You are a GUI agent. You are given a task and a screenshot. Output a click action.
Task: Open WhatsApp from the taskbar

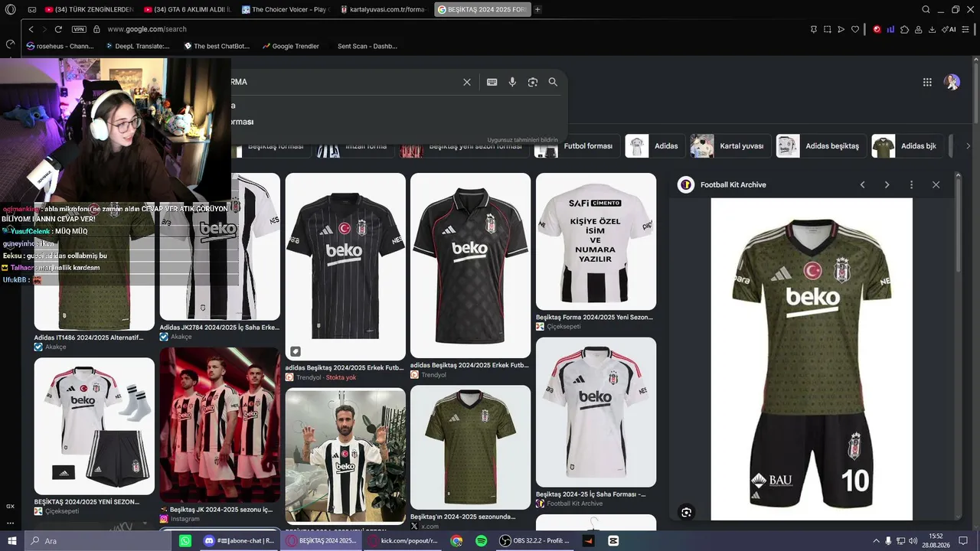[185, 541]
